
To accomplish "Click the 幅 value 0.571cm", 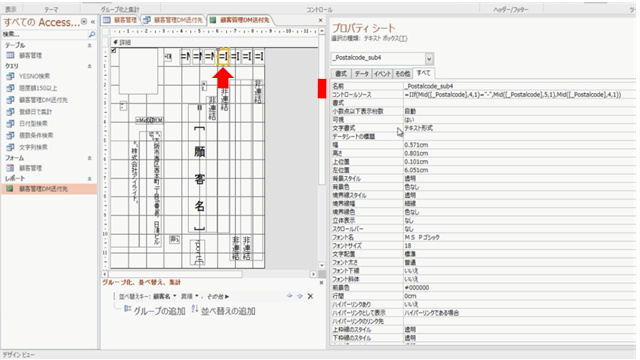I will (x=519, y=145).
